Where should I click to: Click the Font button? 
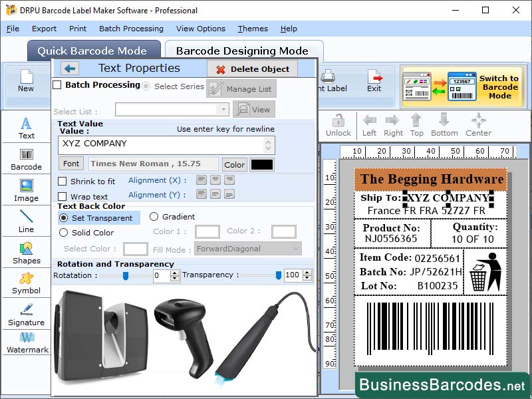(70, 163)
